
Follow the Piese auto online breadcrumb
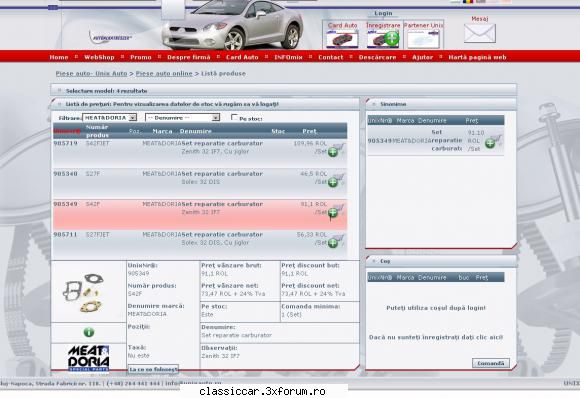pos(164,74)
